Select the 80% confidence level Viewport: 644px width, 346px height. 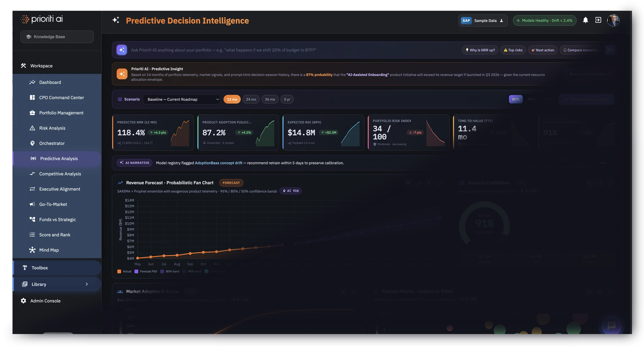click(515, 99)
